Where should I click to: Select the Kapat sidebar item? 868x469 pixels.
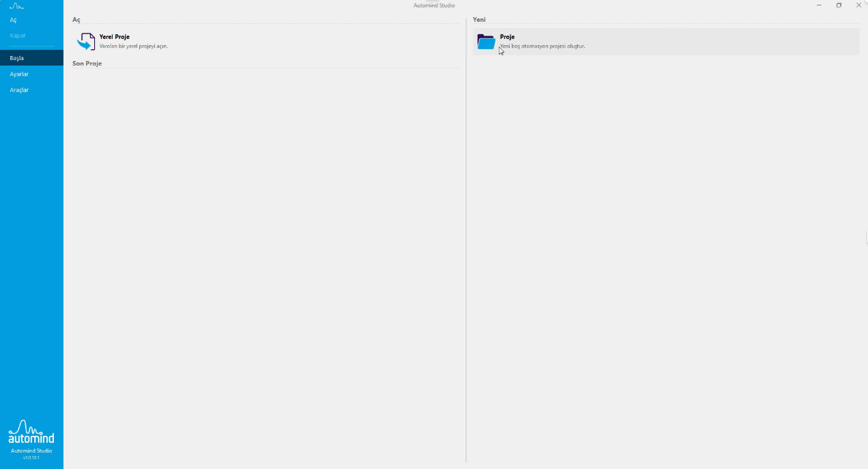17,35
